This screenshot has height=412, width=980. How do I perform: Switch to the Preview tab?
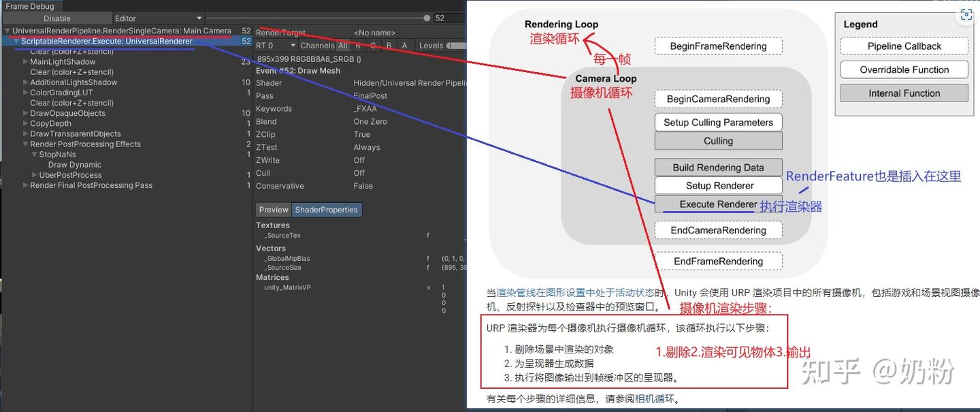tap(273, 209)
